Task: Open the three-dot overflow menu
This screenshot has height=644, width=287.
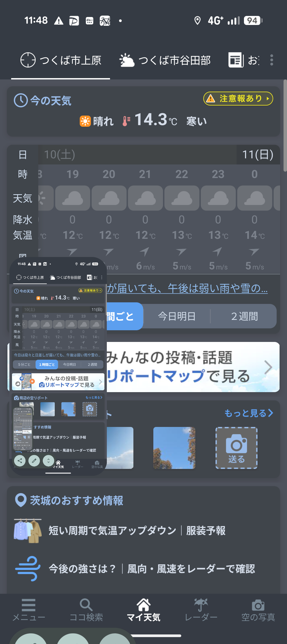Action: [271, 60]
